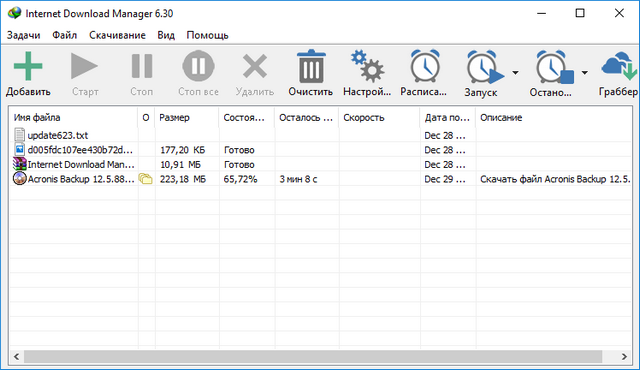Screen dimensions: 640x370
Task: Open the Граббер cloud download icon
Action: tap(620, 66)
